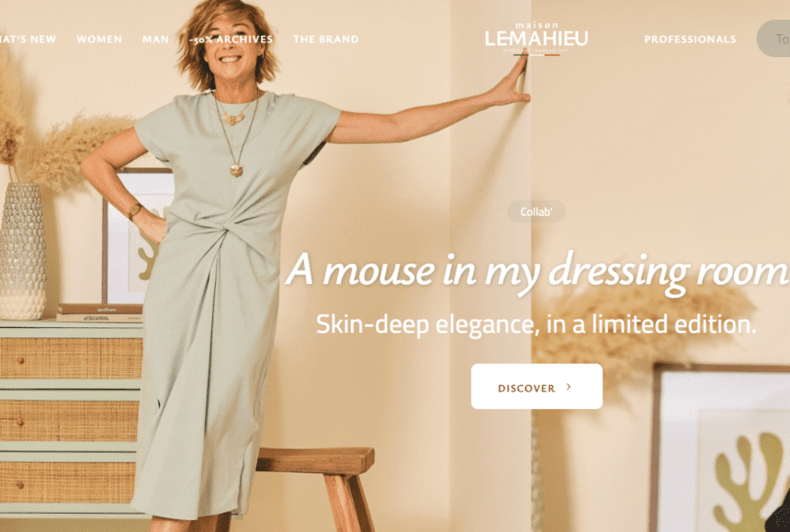Click the Collab' tag badge

tap(536, 211)
